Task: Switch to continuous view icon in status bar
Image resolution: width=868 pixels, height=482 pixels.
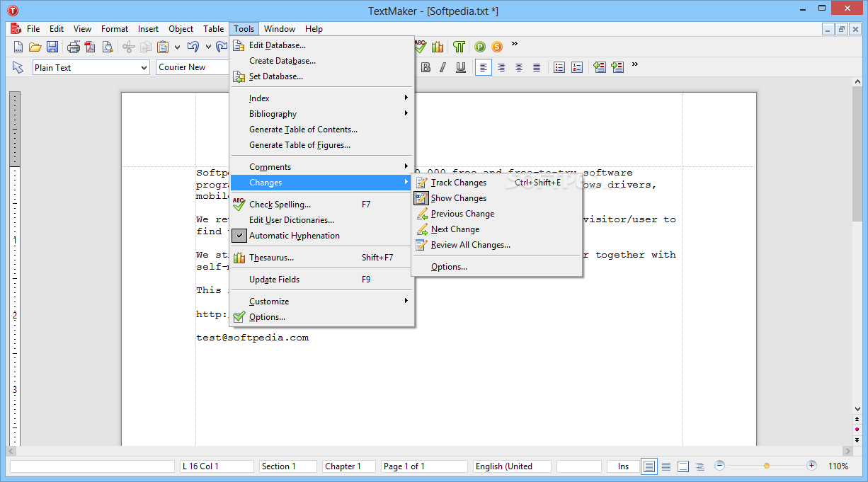Action: point(666,466)
